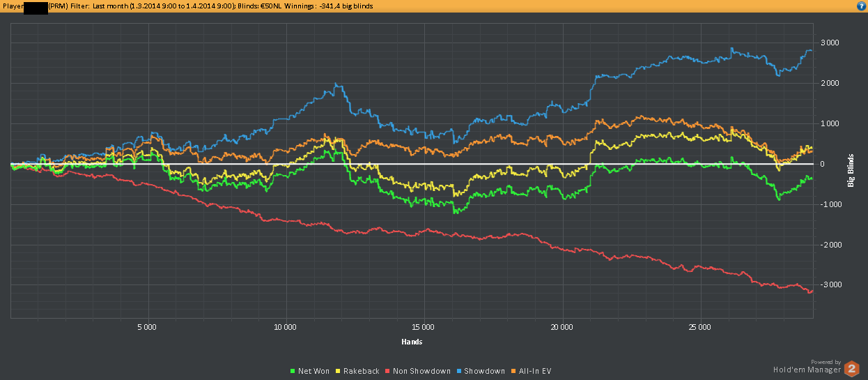Click the 3000 value on the y-axis
Viewport: 868px width, 380px height.
(x=831, y=43)
